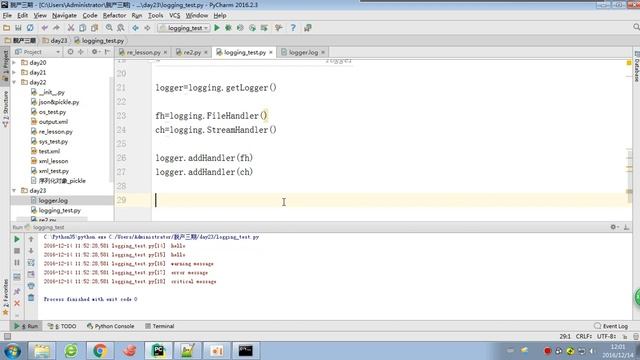
Task: Click the Open folder toolbar icon
Action: click(x=6, y=28)
